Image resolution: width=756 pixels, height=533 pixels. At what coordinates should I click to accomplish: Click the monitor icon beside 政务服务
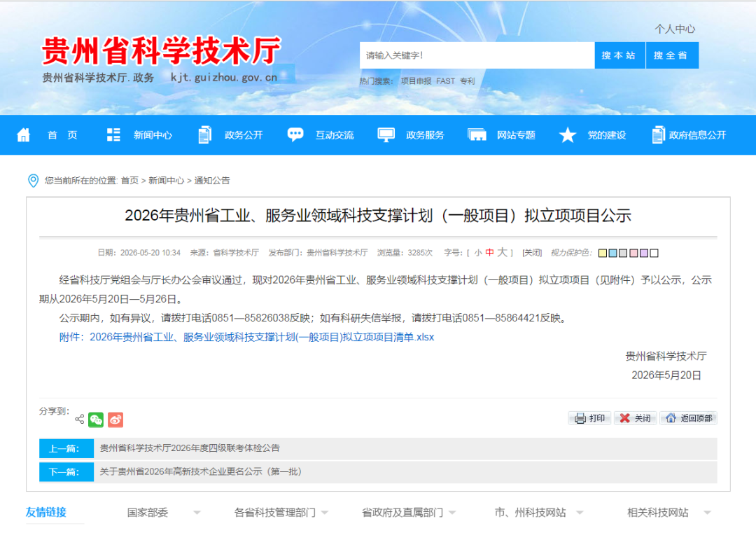click(386, 135)
